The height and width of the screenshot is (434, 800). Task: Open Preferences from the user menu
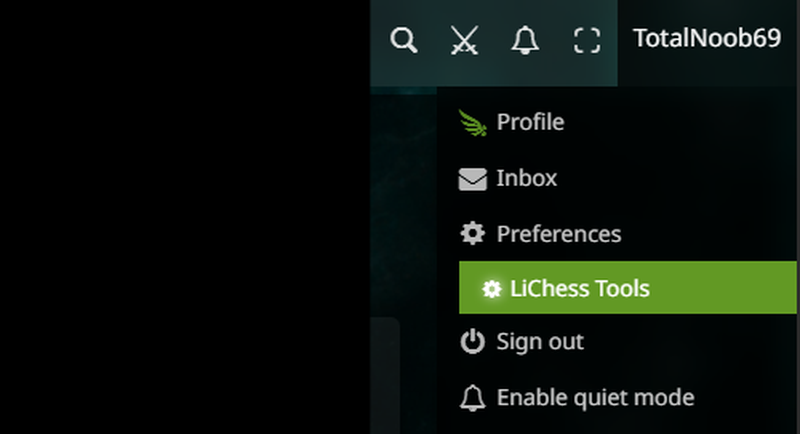(559, 234)
